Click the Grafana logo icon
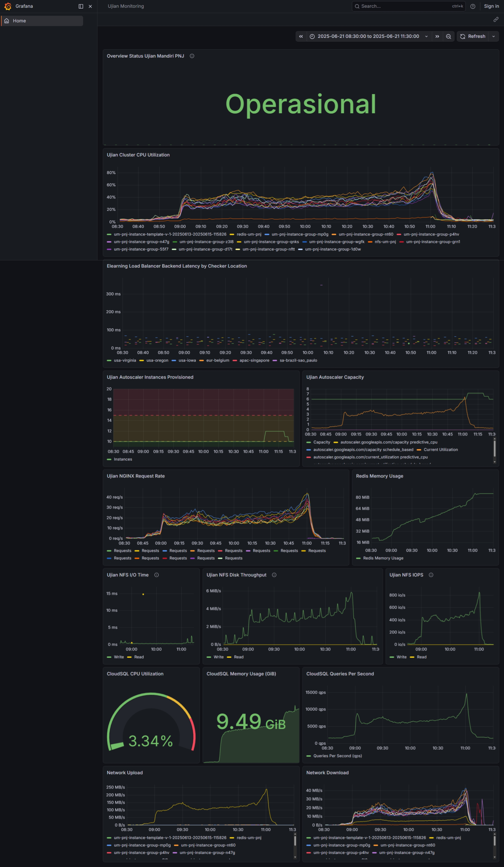The height and width of the screenshot is (867, 504). pyautogui.click(x=7, y=6)
